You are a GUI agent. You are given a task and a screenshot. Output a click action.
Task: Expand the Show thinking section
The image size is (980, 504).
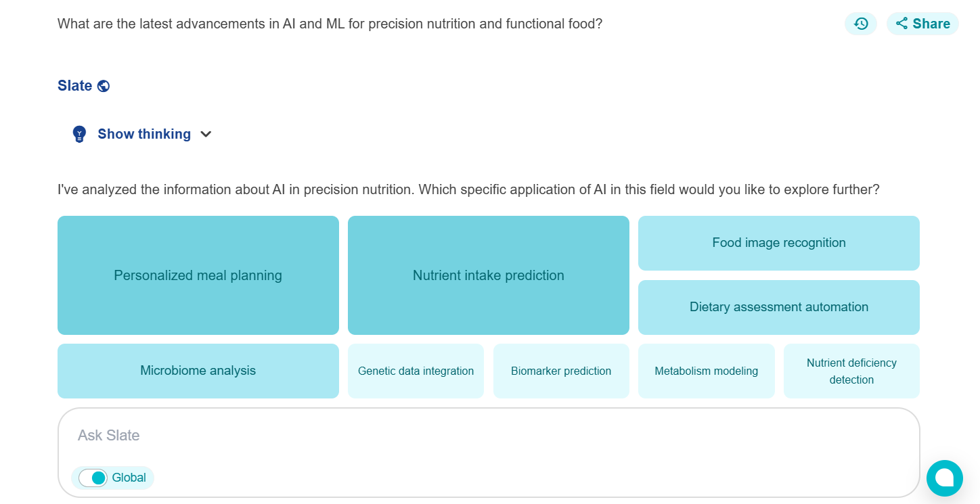144,133
